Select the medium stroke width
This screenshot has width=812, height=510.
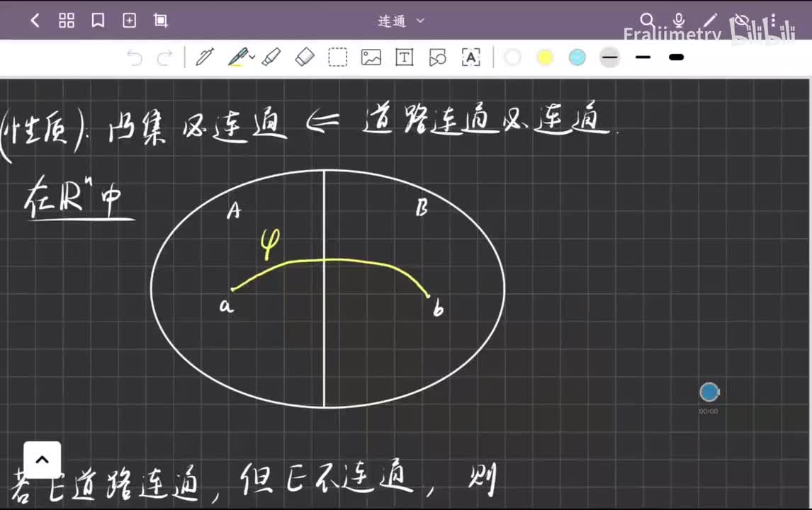tap(643, 57)
